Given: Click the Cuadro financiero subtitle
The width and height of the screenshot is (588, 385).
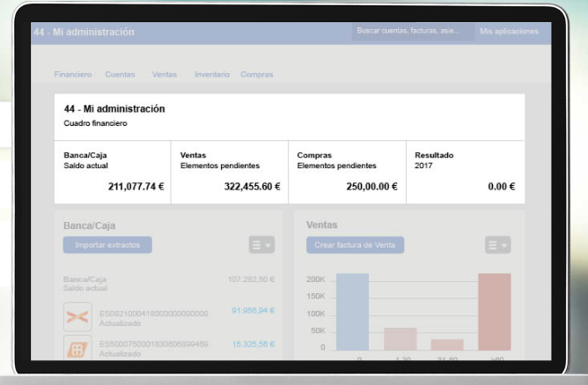Looking at the screenshot, I should [95, 123].
